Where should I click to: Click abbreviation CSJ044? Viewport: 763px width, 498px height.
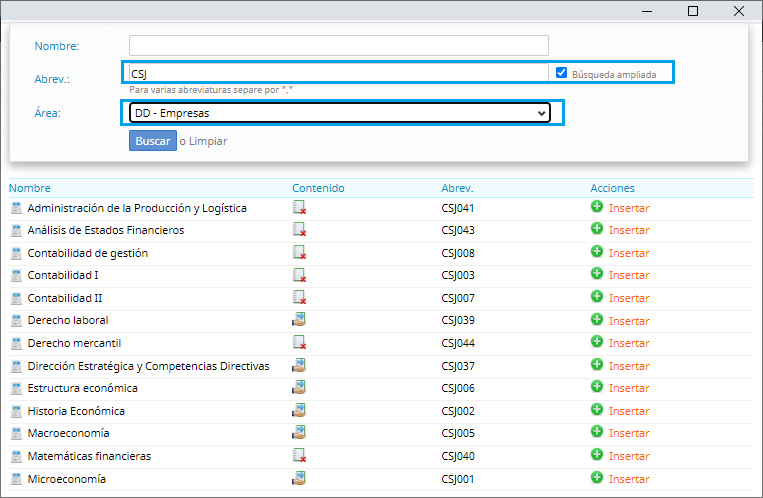click(457, 343)
